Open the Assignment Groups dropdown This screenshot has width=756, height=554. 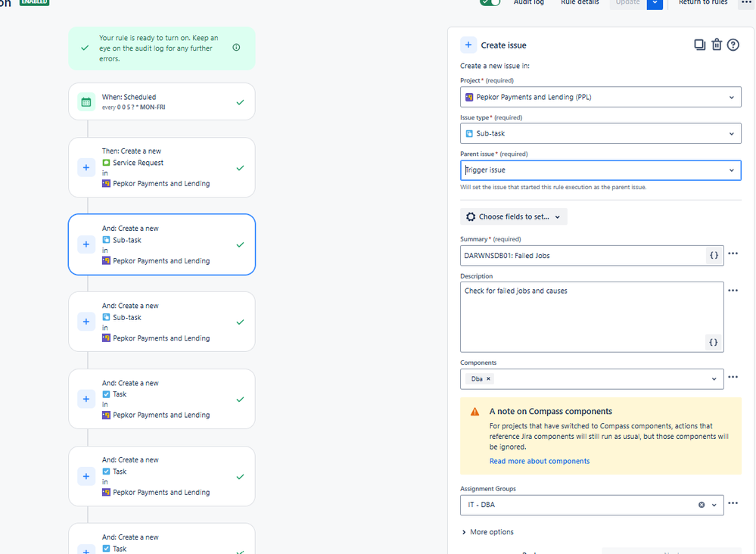pyautogui.click(x=592, y=505)
